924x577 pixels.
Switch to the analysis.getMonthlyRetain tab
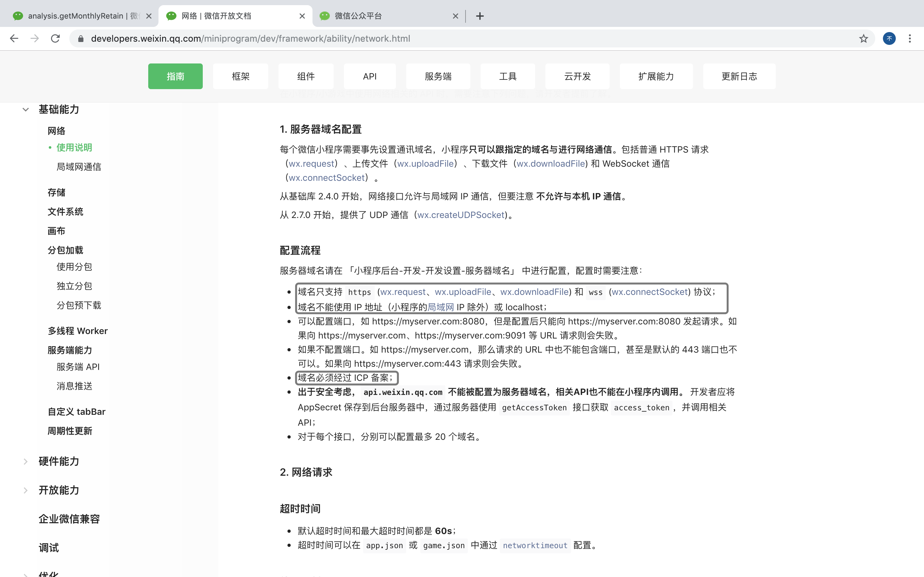(x=76, y=16)
